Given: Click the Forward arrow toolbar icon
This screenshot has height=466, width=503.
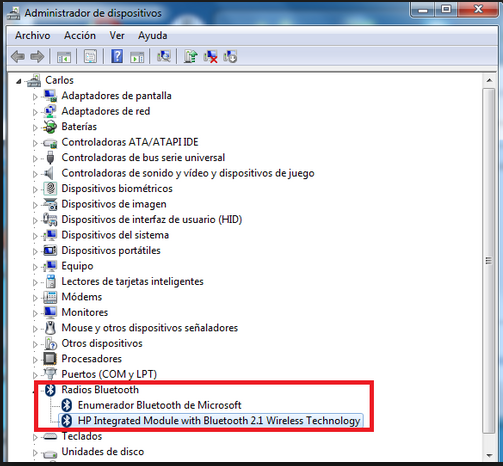Looking at the screenshot, I should tap(37, 56).
